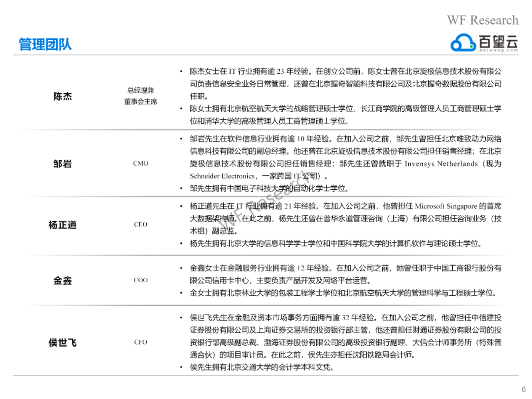The image size is (532, 399).
Task: Select the COO role label
Action: [140, 280]
